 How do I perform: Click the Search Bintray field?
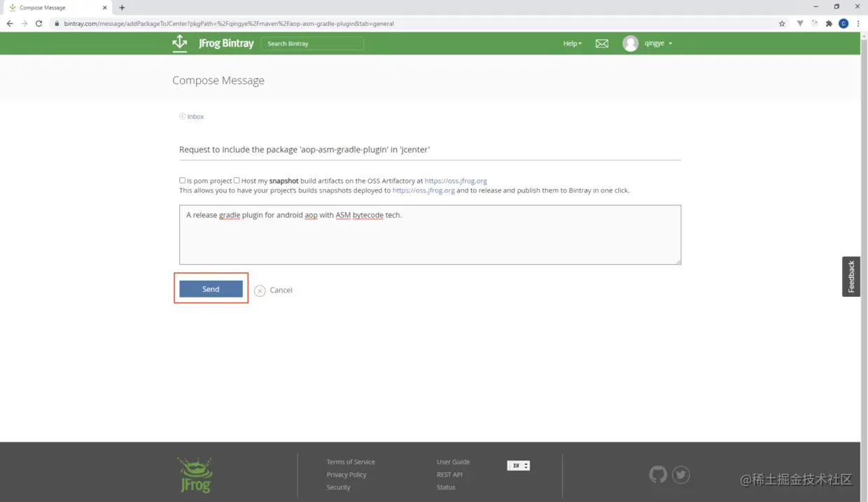(x=312, y=43)
